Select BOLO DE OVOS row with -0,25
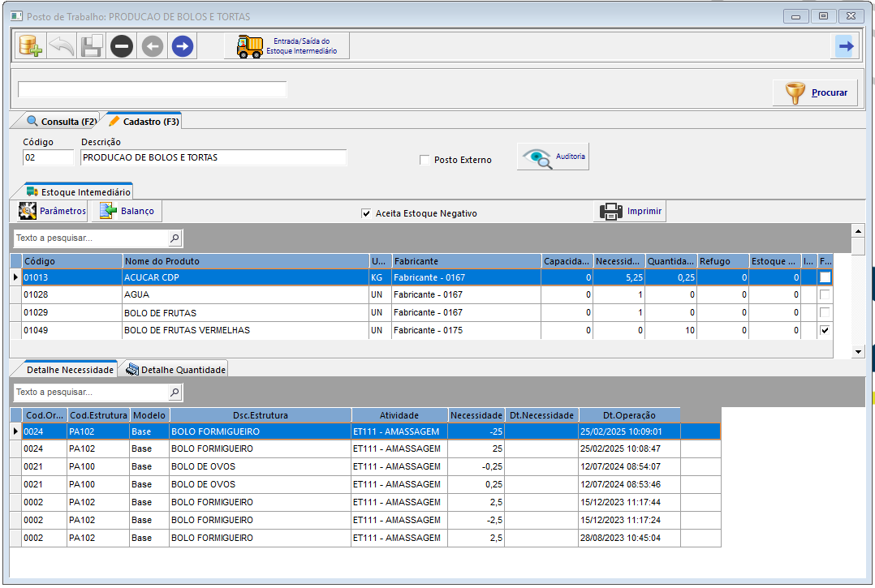 tap(371, 466)
